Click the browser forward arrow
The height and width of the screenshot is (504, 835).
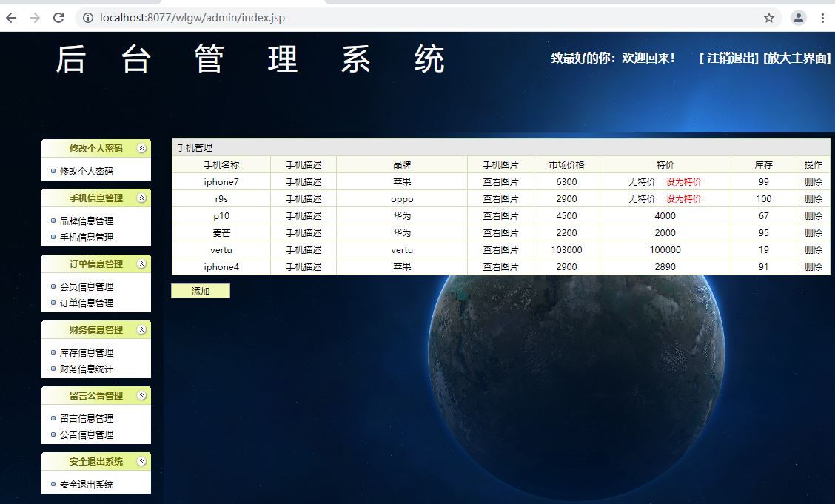(x=35, y=18)
